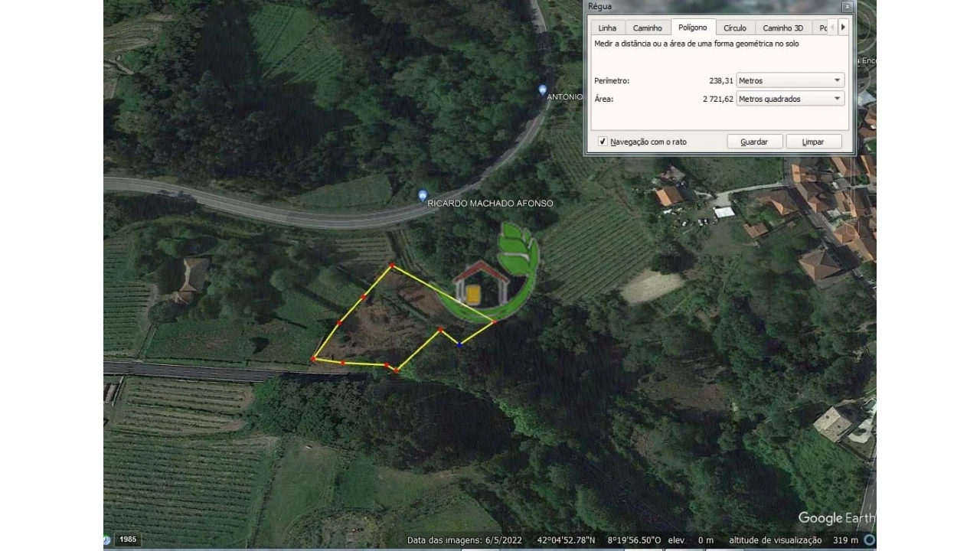Image resolution: width=980 pixels, height=551 pixels.
Task: Click the Limpar button
Action: [x=813, y=142]
